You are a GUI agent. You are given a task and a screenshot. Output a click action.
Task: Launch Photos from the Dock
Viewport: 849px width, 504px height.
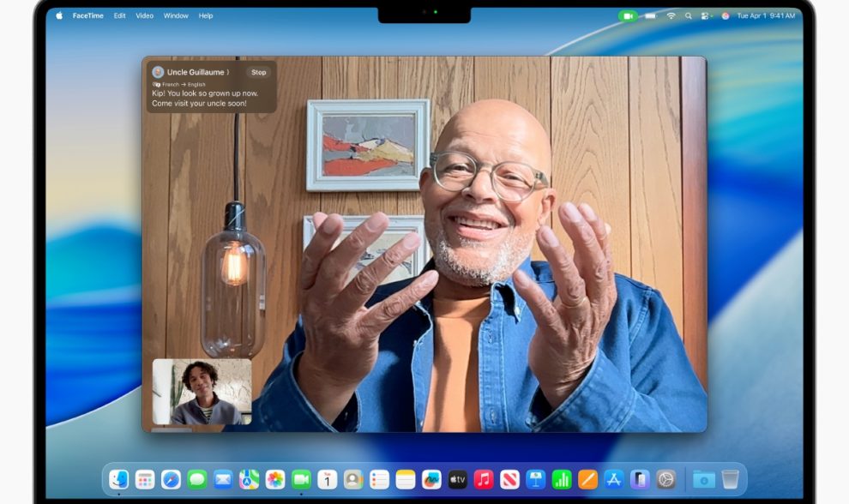tap(274, 479)
